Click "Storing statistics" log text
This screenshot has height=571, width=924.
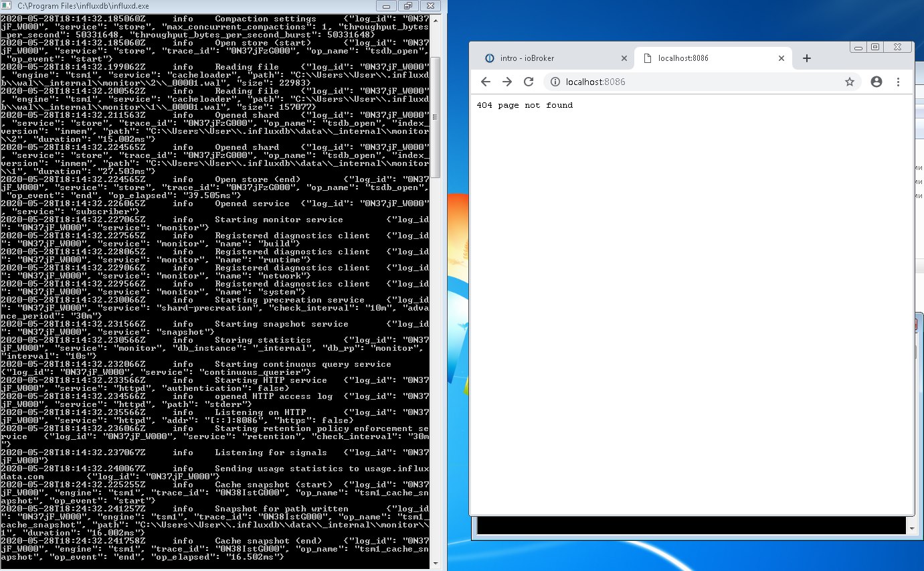tap(263, 340)
